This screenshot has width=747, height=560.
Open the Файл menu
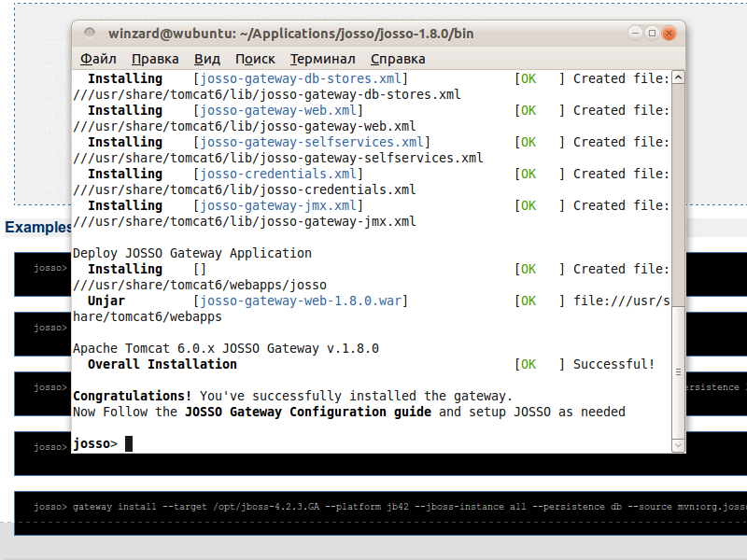click(x=98, y=59)
